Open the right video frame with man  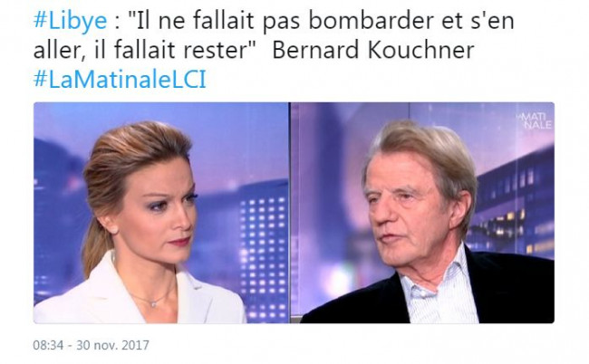coord(422,213)
